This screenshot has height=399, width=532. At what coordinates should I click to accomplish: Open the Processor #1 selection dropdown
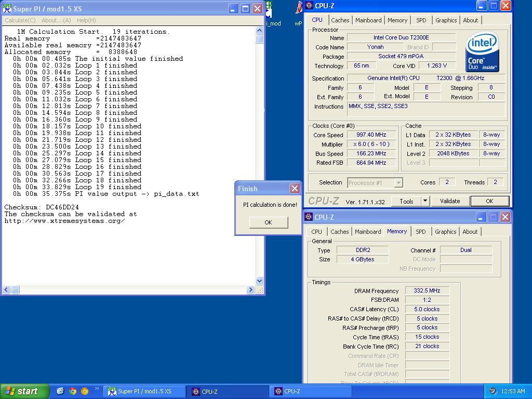(x=375, y=183)
